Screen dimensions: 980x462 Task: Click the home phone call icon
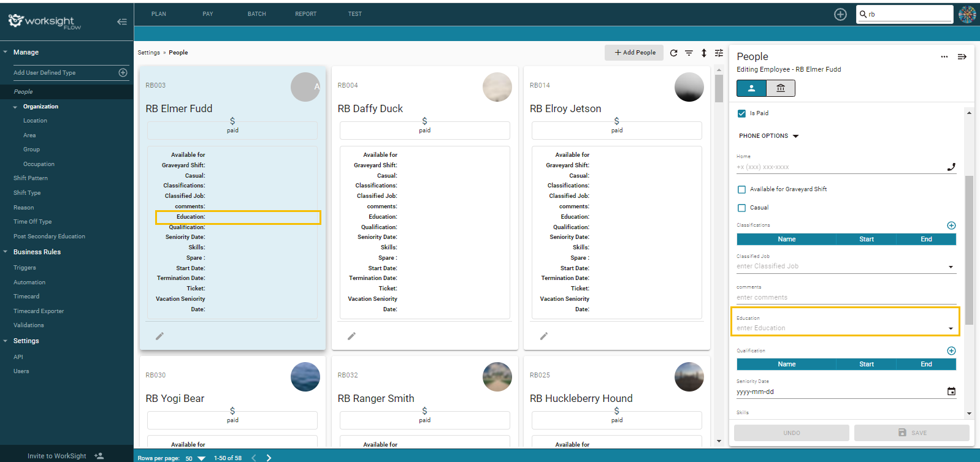pyautogui.click(x=951, y=167)
